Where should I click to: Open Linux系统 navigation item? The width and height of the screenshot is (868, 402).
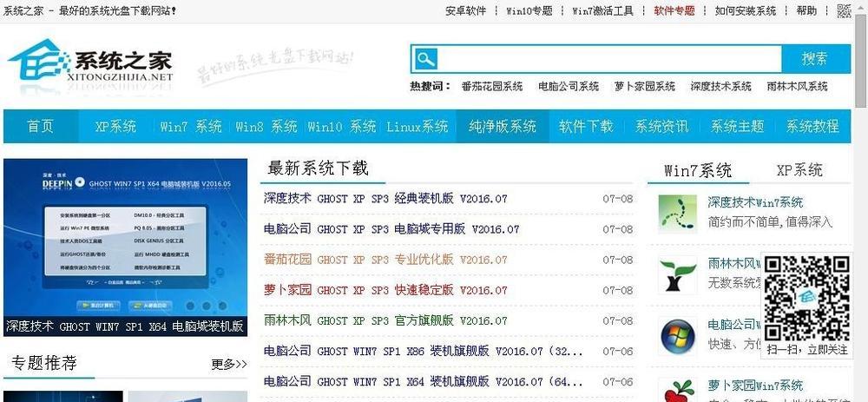tap(417, 126)
